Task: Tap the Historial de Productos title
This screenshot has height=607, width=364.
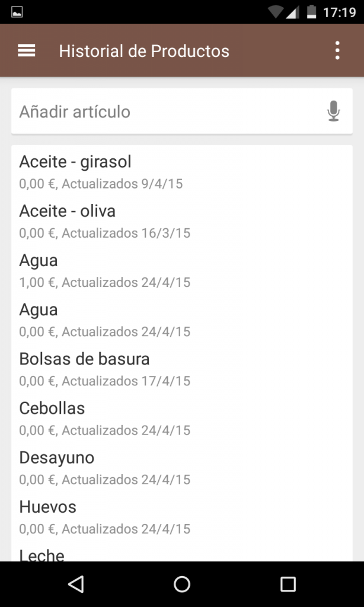Action: (144, 51)
